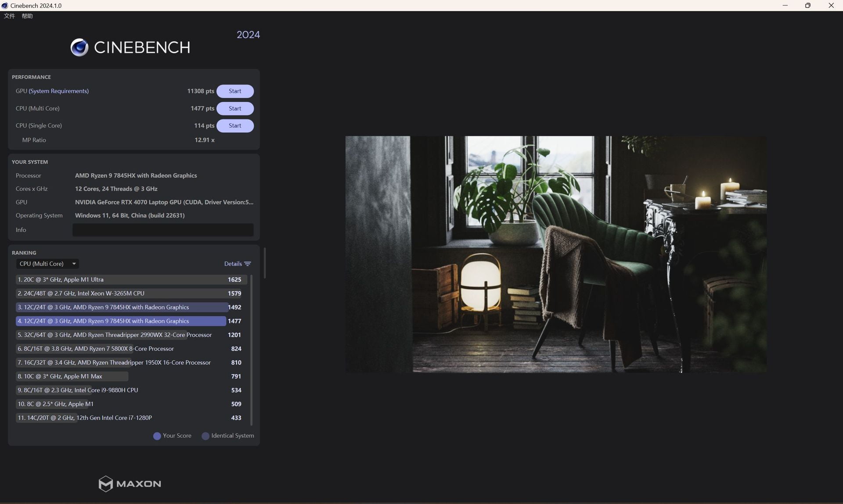Select the Threadripper 1950X ranking row
Image resolution: width=843 pixels, height=504 pixels.
[131, 362]
